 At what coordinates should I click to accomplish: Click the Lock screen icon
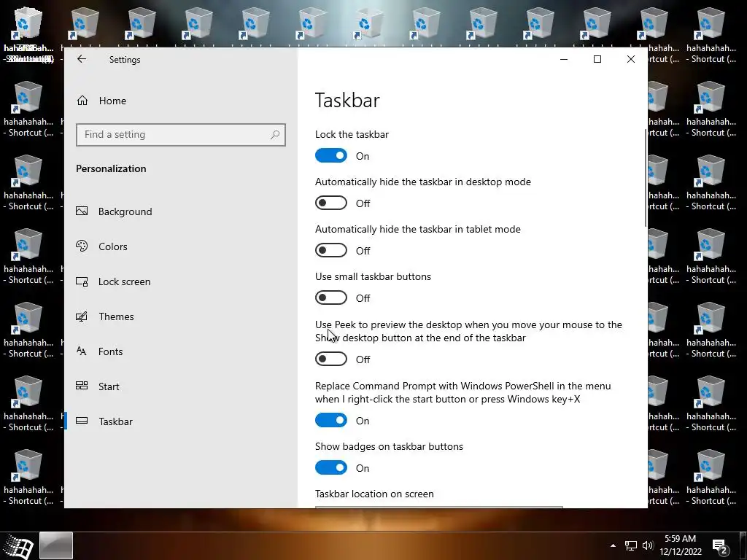[82, 281]
